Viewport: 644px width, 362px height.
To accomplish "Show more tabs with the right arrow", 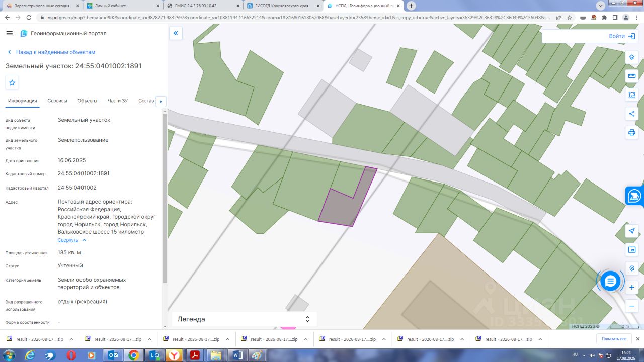I will click(161, 101).
